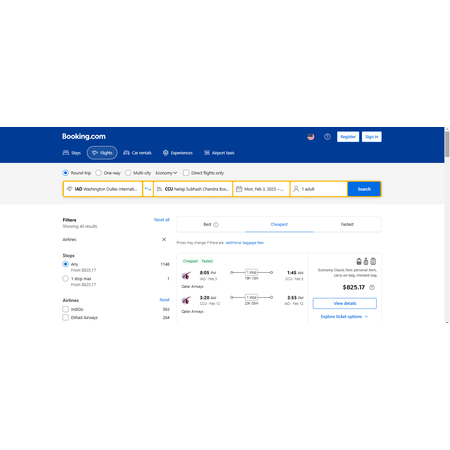Open the Experiences tab

click(178, 153)
